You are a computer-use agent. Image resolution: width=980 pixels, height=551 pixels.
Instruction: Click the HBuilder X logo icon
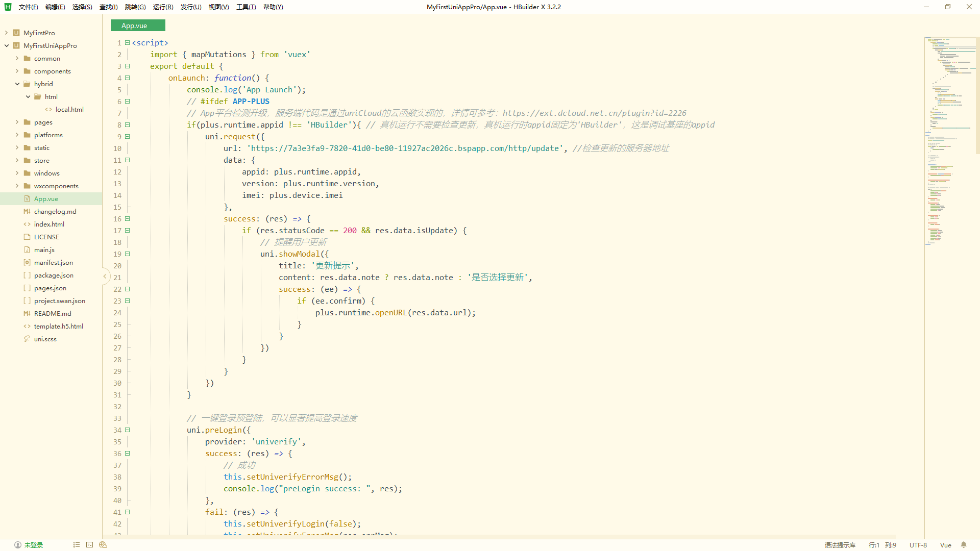[x=8, y=7]
